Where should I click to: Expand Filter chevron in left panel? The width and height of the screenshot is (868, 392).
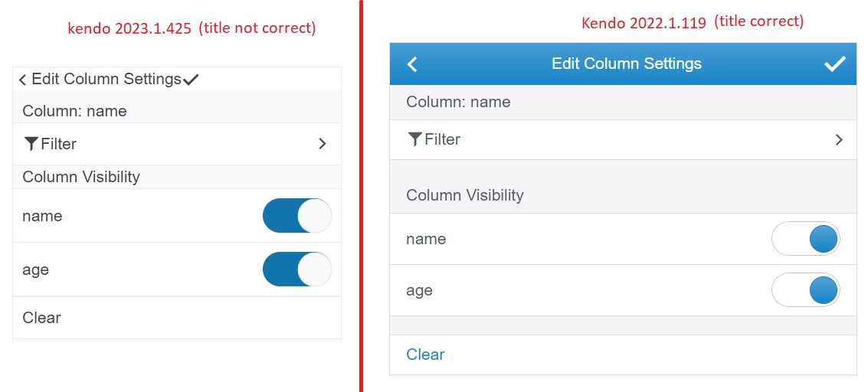[323, 143]
